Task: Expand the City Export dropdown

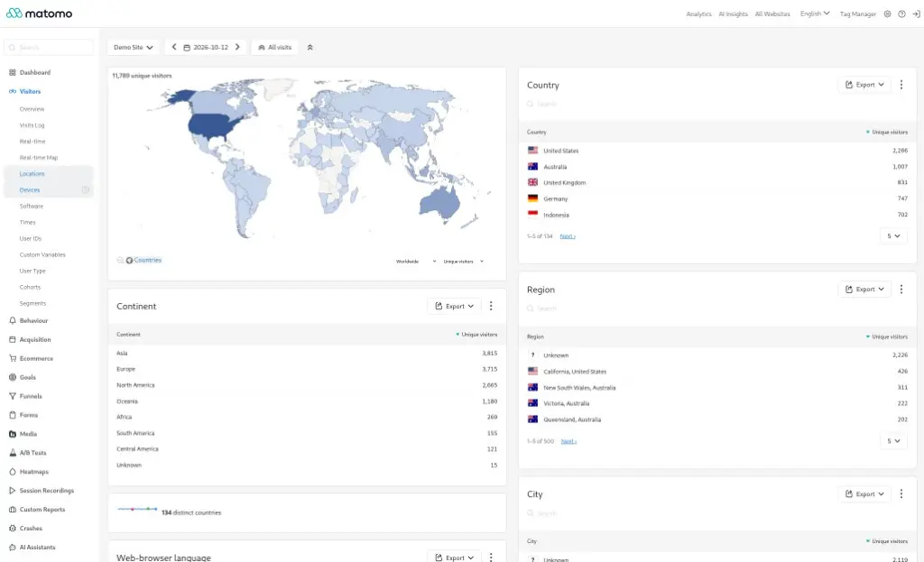Action: pyautogui.click(x=864, y=493)
